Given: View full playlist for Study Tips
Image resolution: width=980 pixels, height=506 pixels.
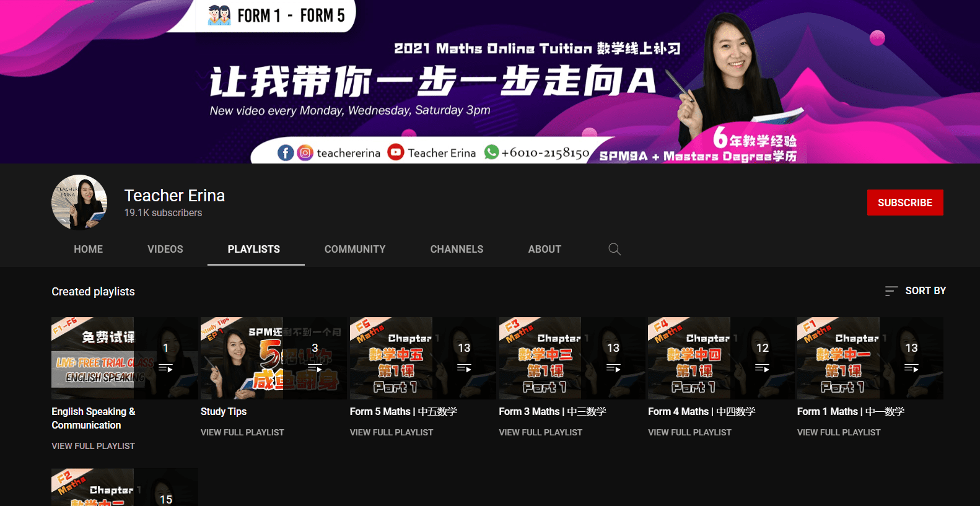Looking at the screenshot, I should click(x=242, y=432).
